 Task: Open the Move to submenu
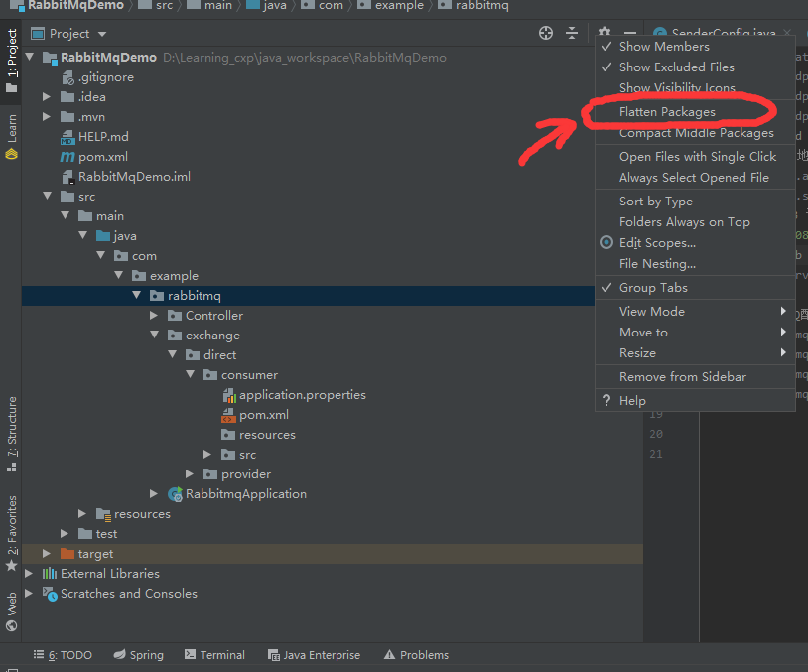click(695, 333)
